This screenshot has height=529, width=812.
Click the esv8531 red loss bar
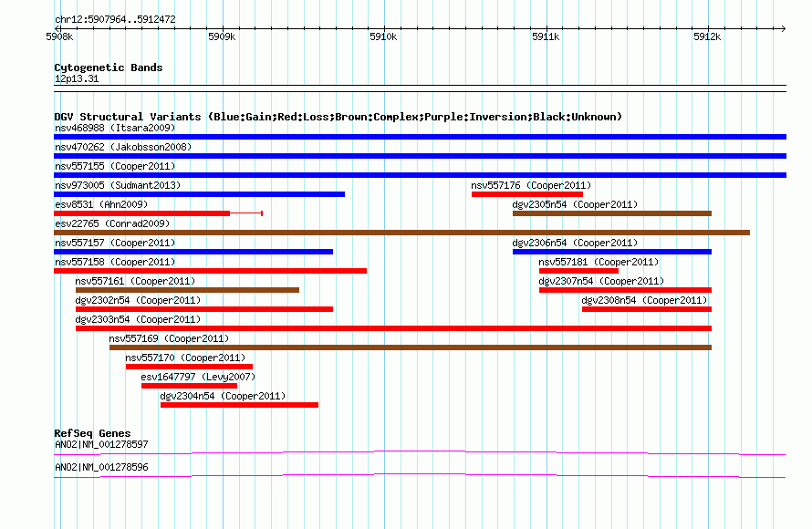pyautogui.click(x=142, y=213)
